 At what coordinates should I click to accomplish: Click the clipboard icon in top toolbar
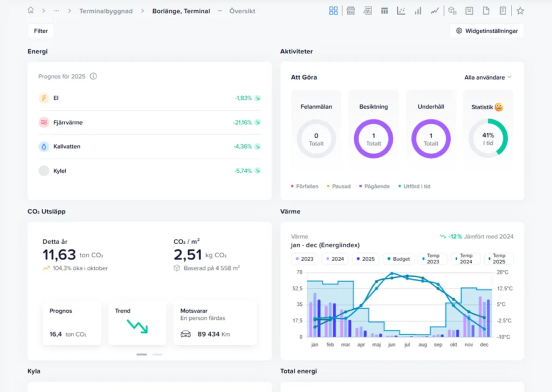coord(469,11)
